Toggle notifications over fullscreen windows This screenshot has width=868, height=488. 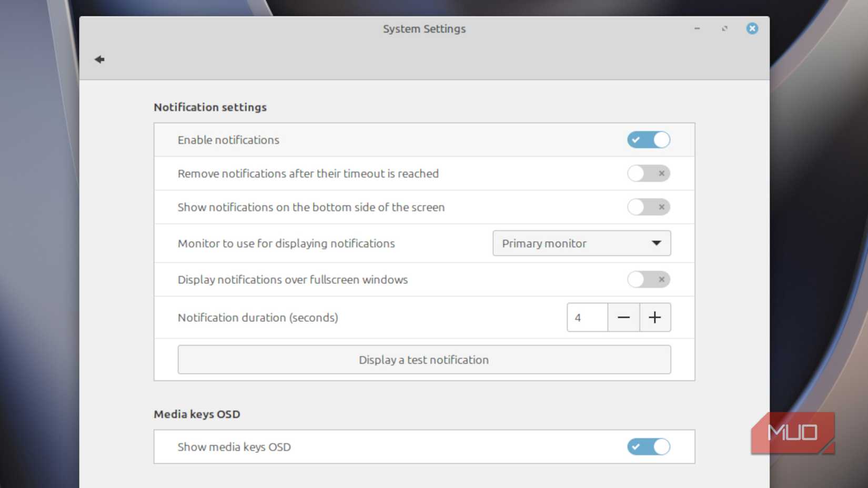(x=648, y=280)
